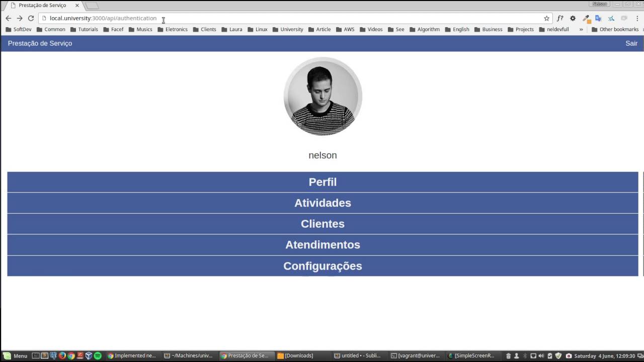Viewport: 644px width, 362px height.
Task: Open the Facef bookmarks folder
Action: point(113,29)
